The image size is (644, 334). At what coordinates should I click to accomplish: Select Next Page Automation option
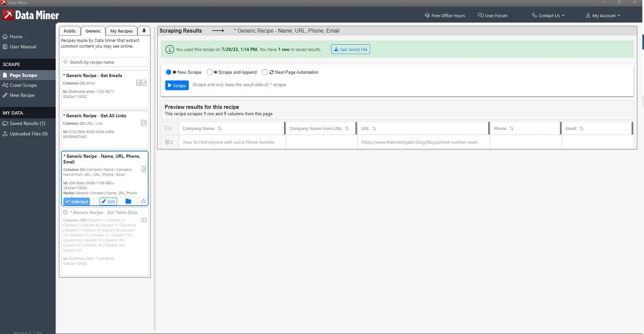tap(265, 72)
